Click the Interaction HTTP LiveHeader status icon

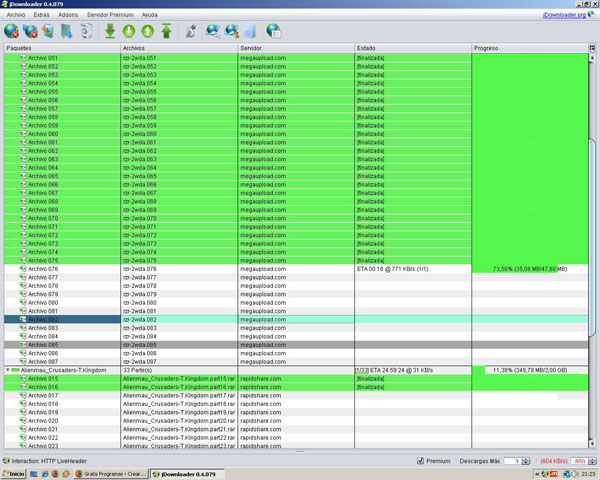point(7,461)
